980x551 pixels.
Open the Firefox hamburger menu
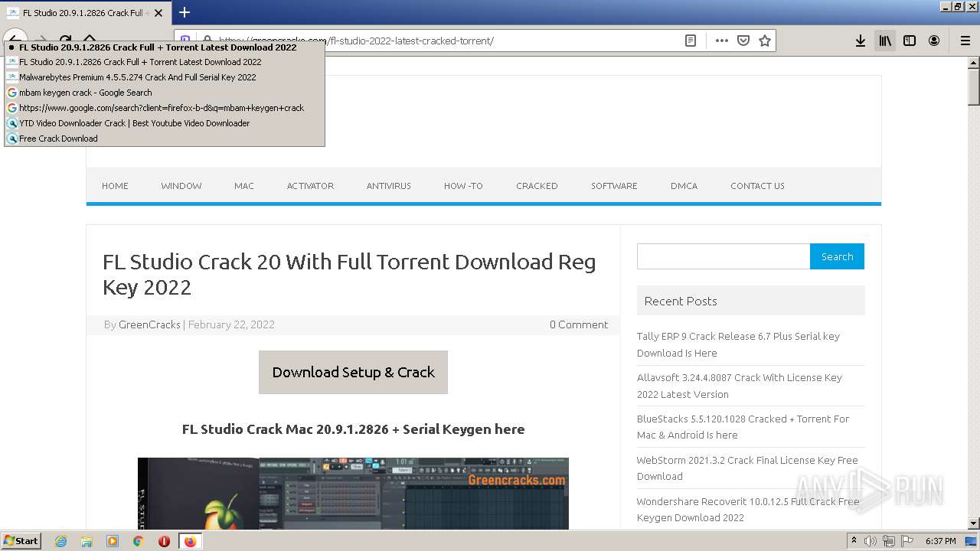click(965, 41)
